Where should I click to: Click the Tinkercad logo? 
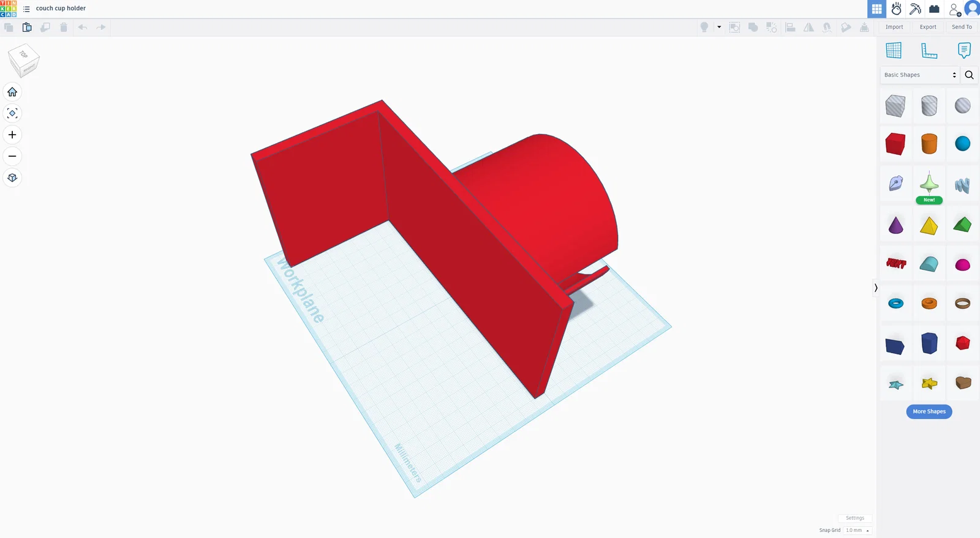click(x=9, y=9)
